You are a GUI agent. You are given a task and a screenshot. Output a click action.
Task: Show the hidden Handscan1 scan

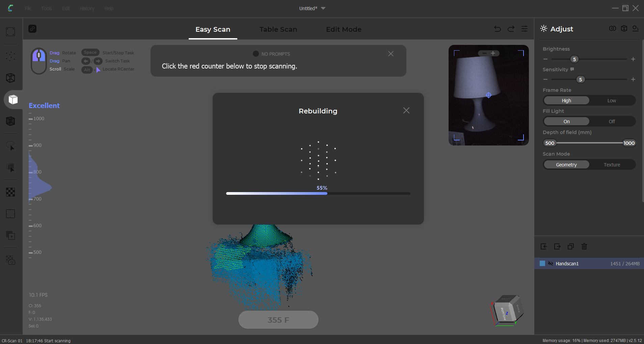pyautogui.click(x=551, y=264)
